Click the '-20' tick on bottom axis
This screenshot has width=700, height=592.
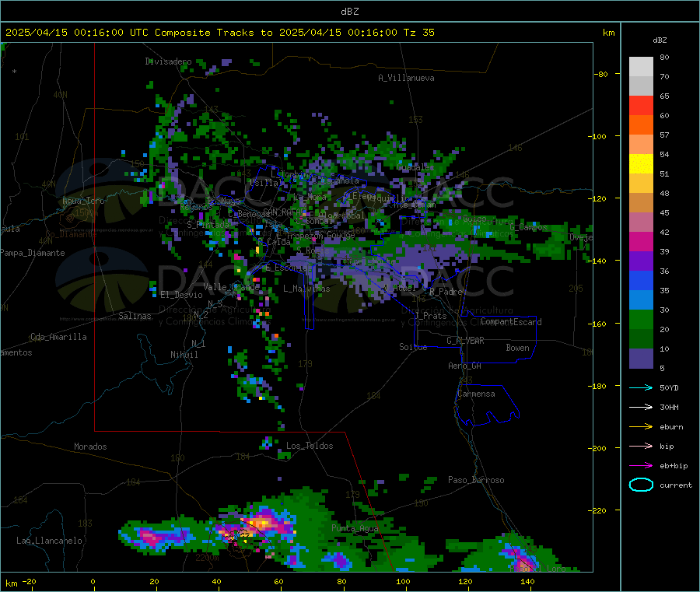pyautogui.click(x=29, y=581)
